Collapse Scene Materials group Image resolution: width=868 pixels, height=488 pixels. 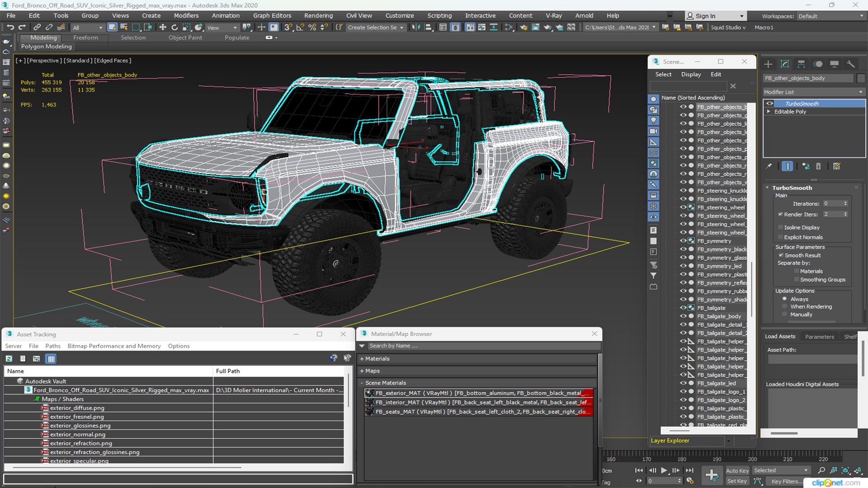(x=362, y=383)
